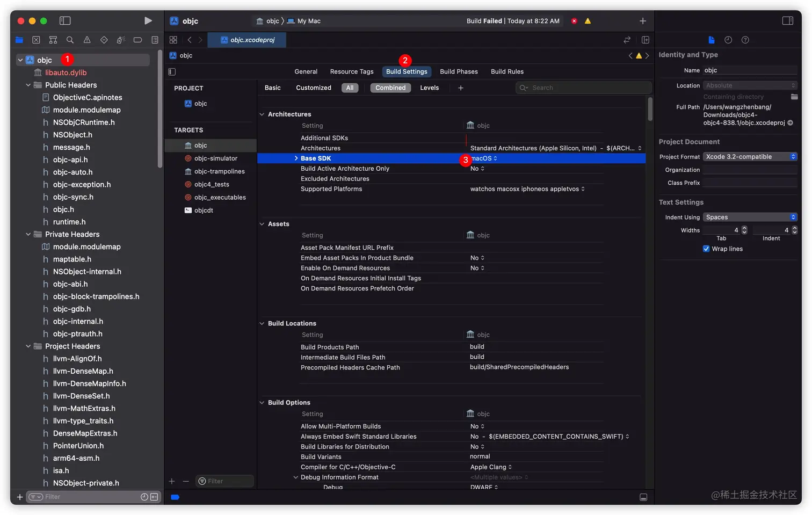
Task: Go back with the editor back arrow
Action: [x=190, y=40]
